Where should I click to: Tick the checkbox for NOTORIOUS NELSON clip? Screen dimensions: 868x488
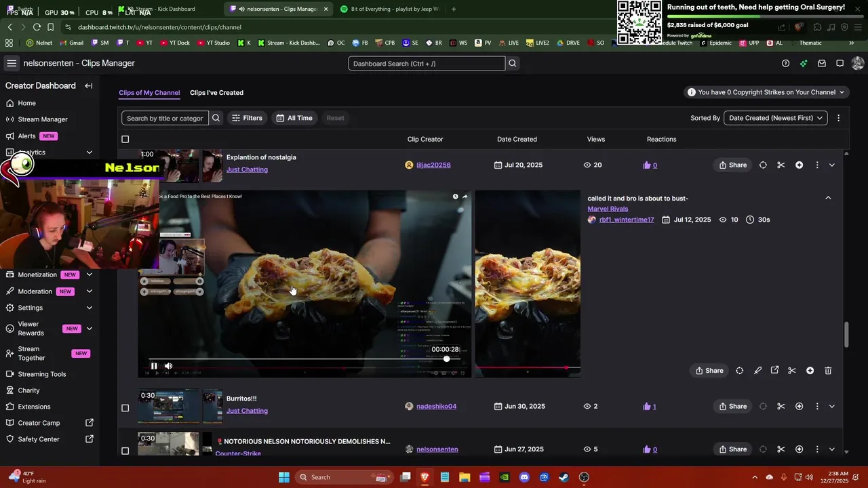125,451
